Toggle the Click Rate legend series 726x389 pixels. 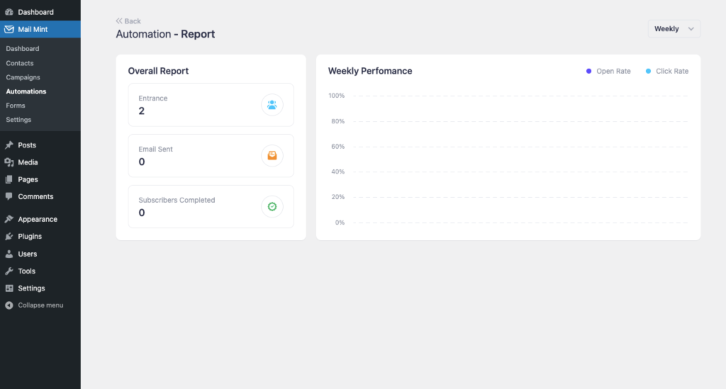tap(667, 71)
